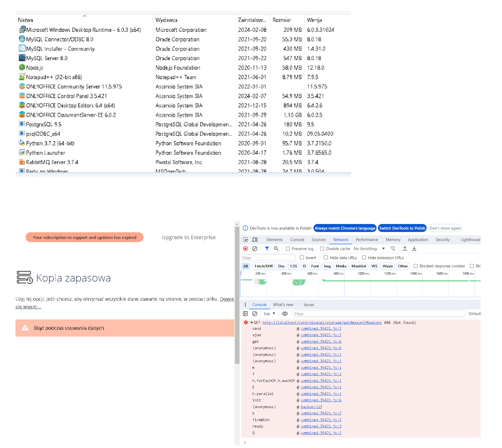Open the Application tab
Viewport: 502px width, 448px height.
pos(418,240)
